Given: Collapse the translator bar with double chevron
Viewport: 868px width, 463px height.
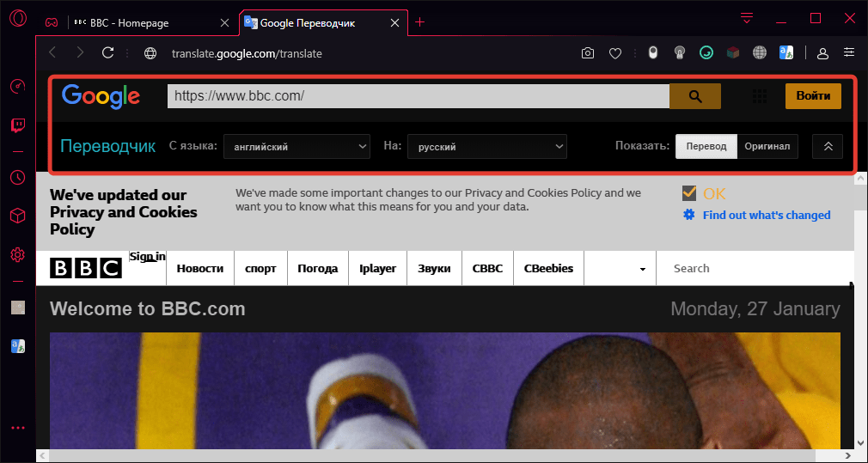Looking at the screenshot, I should [x=828, y=146].
